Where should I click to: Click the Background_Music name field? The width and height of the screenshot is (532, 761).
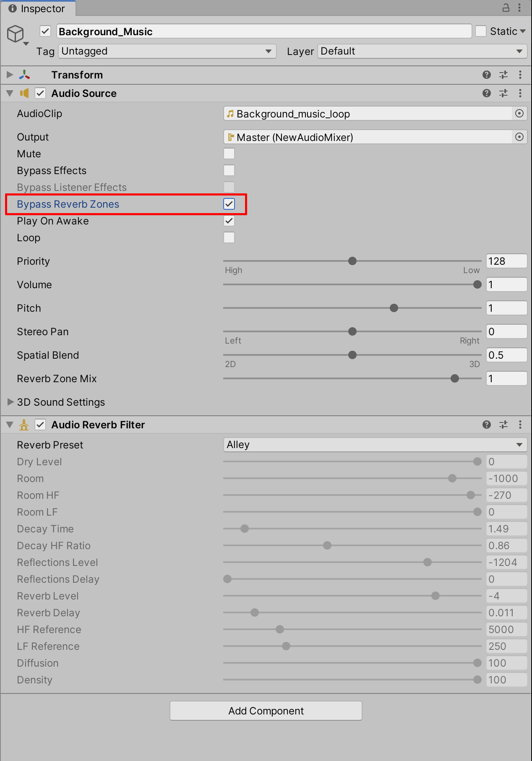tap(264, 31)
